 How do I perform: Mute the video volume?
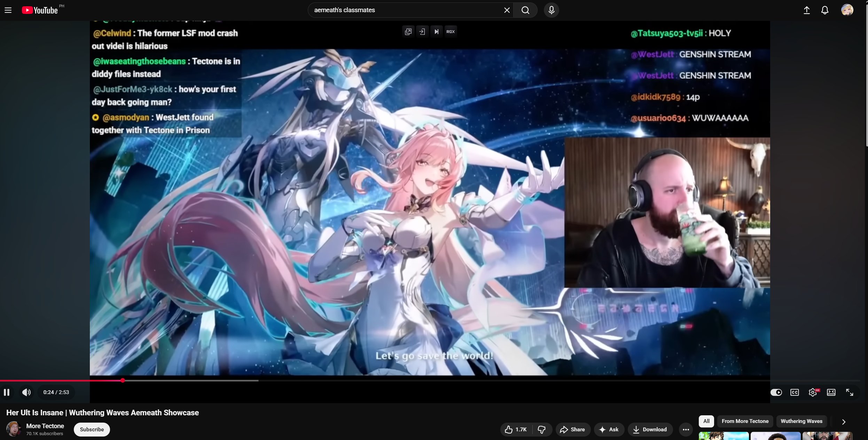pos(26,392)
